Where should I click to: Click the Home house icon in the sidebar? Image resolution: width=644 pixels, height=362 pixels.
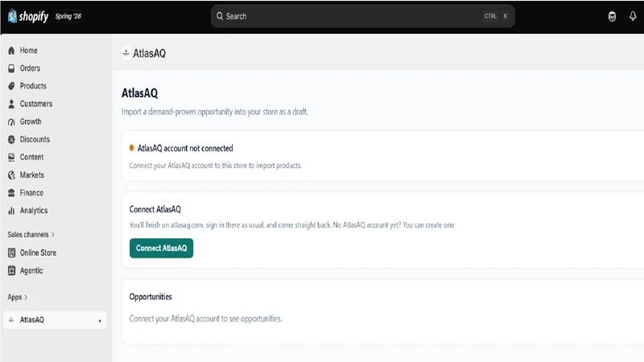[x=11, y=51]
